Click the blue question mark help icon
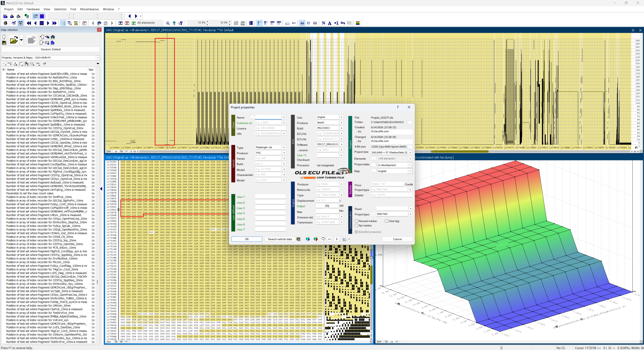The width and height of the screenshot is (644, 350). [174, 23]
